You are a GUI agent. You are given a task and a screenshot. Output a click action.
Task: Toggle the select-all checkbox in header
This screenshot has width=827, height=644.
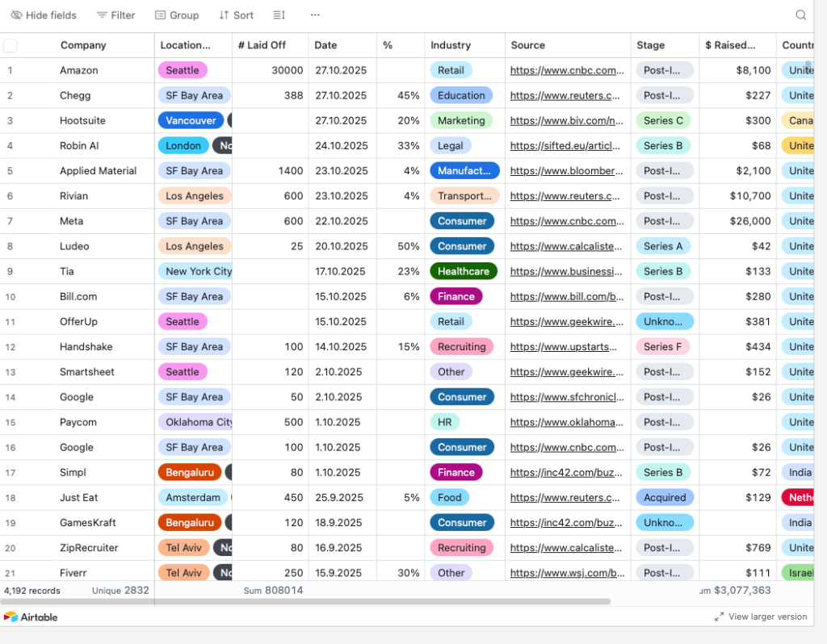(10, 45)
